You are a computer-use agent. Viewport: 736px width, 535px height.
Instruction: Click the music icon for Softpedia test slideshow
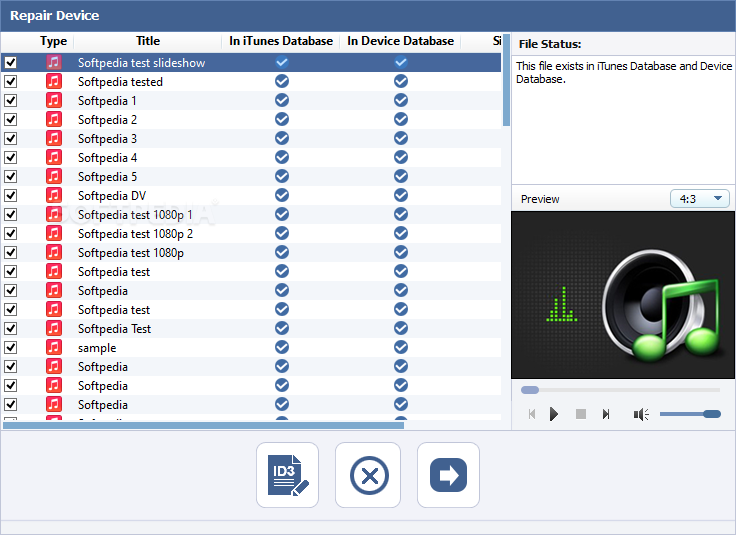[x=54, y=62]
